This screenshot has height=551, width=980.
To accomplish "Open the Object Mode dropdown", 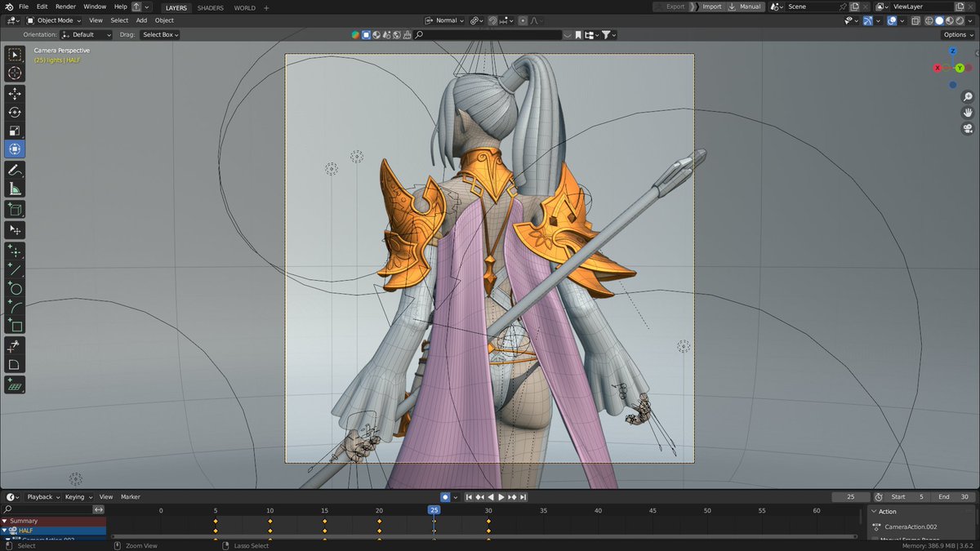I will click(54, 20).
